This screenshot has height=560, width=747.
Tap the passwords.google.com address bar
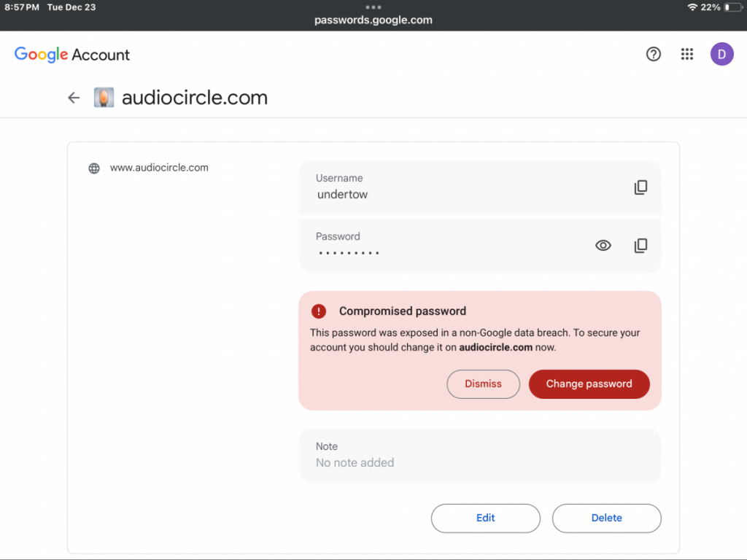(x=373, y=20)
